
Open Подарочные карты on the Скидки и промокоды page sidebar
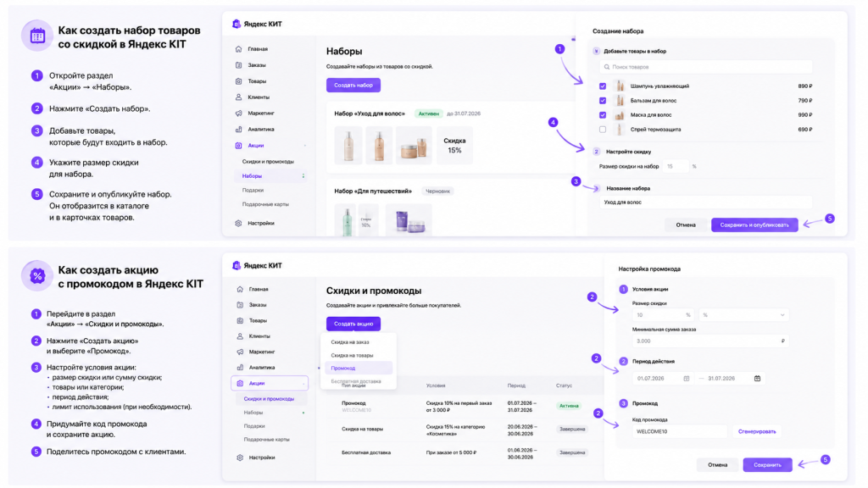coord(267,440)
